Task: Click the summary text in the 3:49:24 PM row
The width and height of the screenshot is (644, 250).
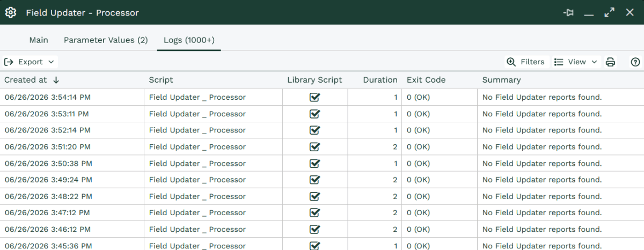Action: coord(542,180)
